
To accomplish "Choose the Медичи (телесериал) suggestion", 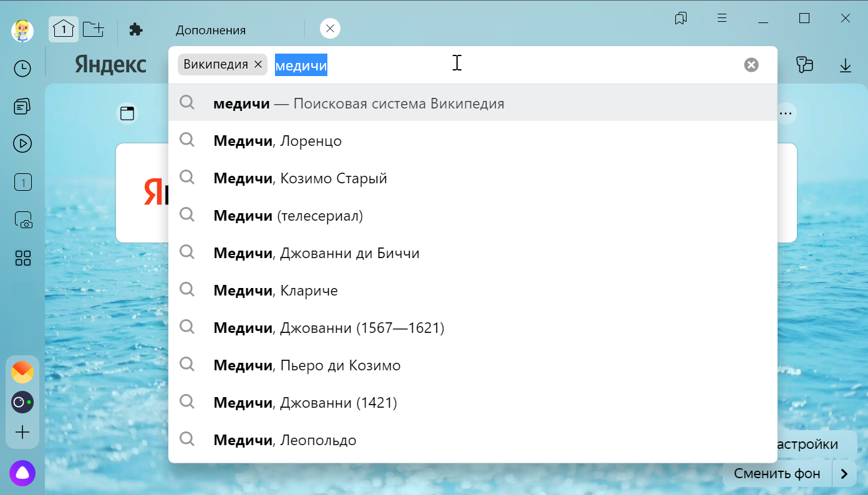I will pyautogui.click(x=288, y=216).
